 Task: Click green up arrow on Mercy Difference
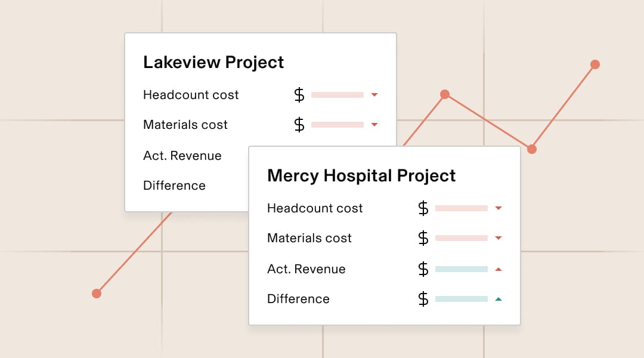pyautogui.click(x=499, y=299)
